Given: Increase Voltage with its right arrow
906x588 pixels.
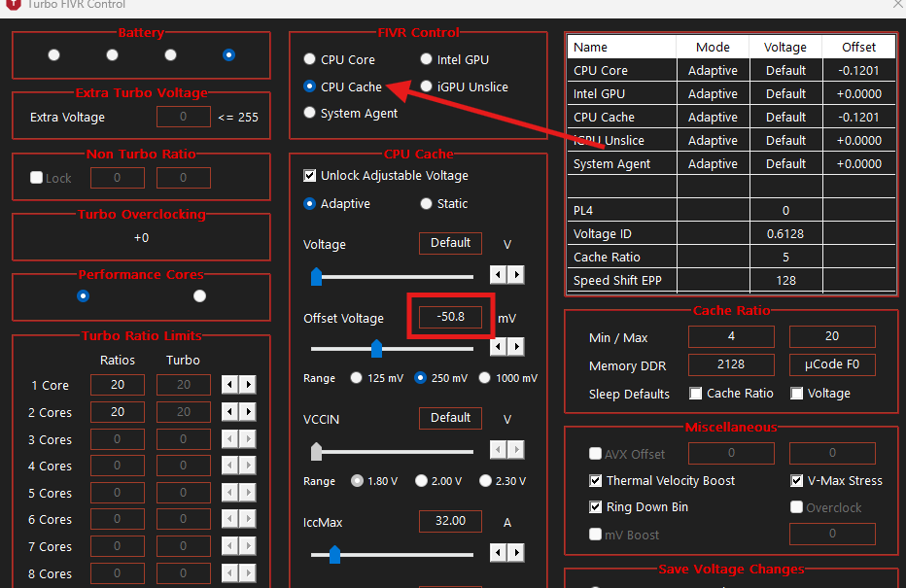Looking at the screenshot, I should (x=516, y=274).
